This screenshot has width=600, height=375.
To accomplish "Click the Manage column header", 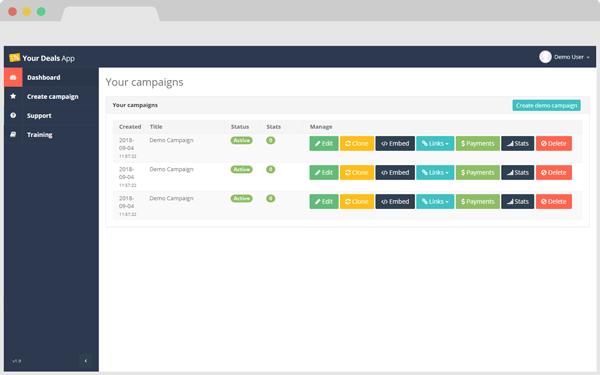I will [321, 127].
